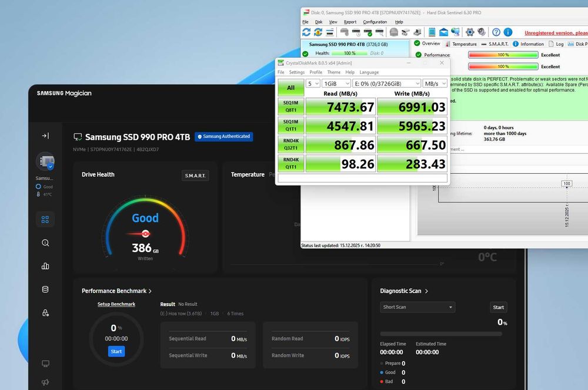
Task: Click the Sentinel Performance 100 % bar
Action: click(503, 55)
